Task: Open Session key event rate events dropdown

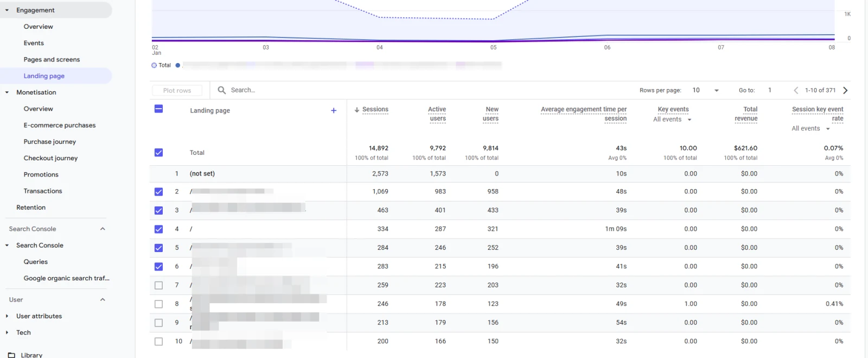Action: [811, 129]
